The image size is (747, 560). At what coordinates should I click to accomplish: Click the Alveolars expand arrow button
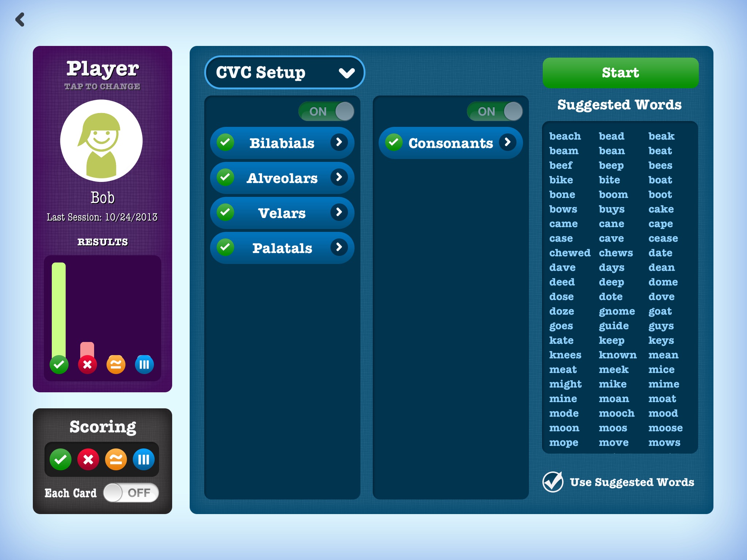[x=339, y=178]
